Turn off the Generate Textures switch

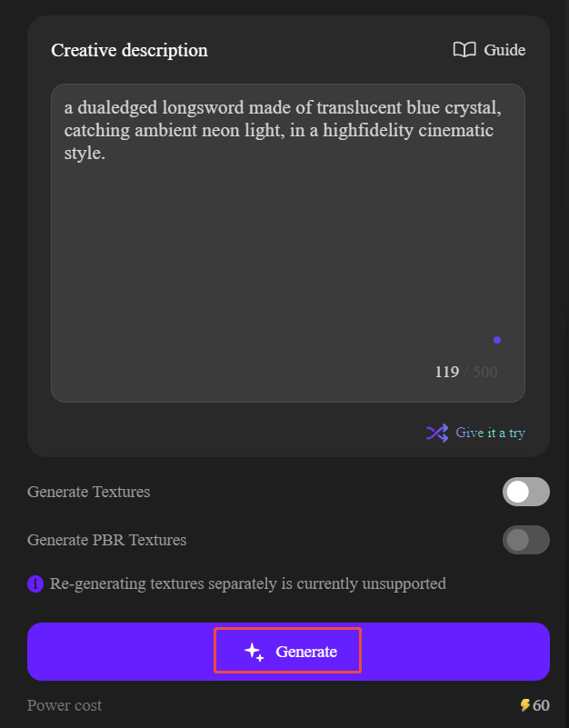click(x=525, y=492)
